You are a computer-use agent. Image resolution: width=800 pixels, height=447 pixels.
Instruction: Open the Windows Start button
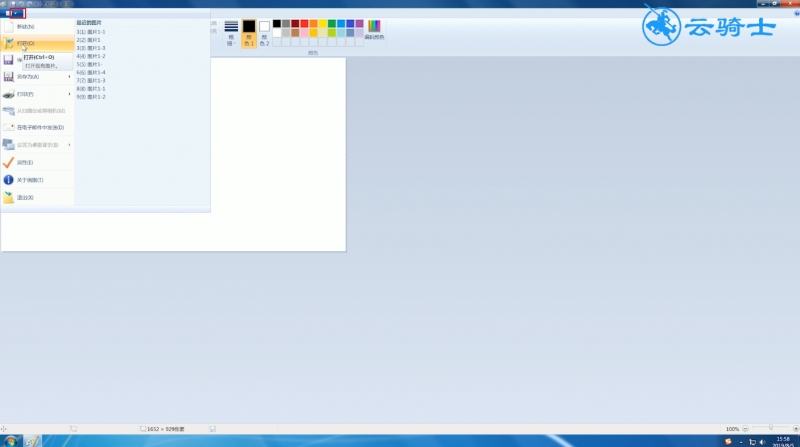(x=10, y=441)
